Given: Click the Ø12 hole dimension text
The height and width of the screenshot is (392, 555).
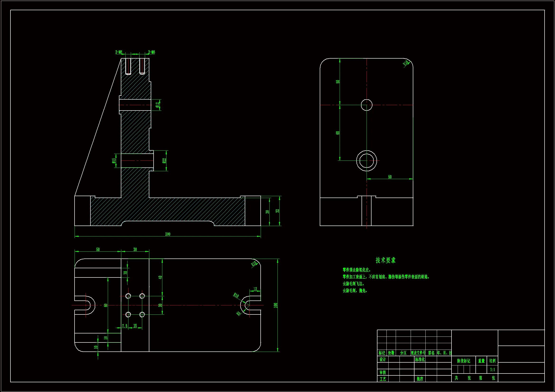Looking at the screenshot, I should click(158, 105).
